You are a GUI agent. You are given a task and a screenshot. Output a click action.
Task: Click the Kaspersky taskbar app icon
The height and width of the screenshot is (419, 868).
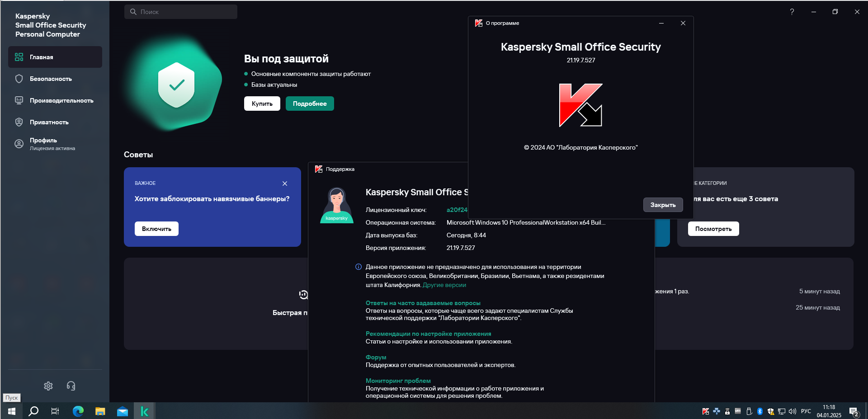coord(145,411)
